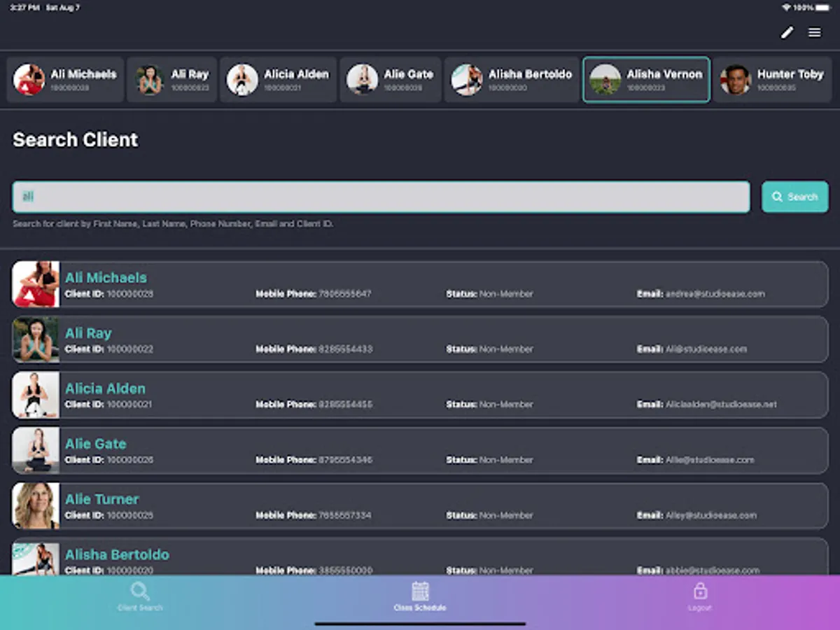Click Search Client heading
Screen dimensions: 840x630
[x=76, y=140]
